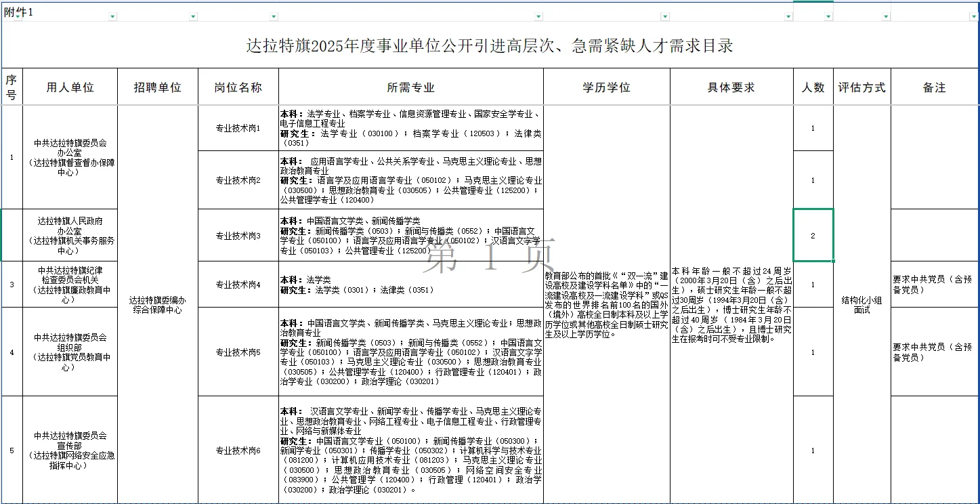Open the filter dropdown above 人数 column

tap(829, 15)
